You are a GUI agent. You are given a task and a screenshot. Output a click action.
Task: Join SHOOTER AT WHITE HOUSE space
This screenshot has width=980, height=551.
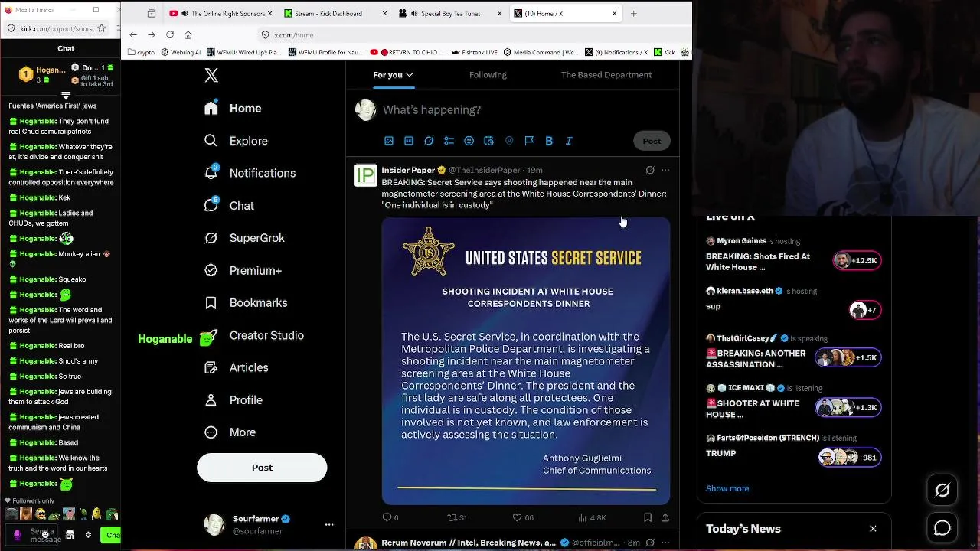[x=794, y=401]
